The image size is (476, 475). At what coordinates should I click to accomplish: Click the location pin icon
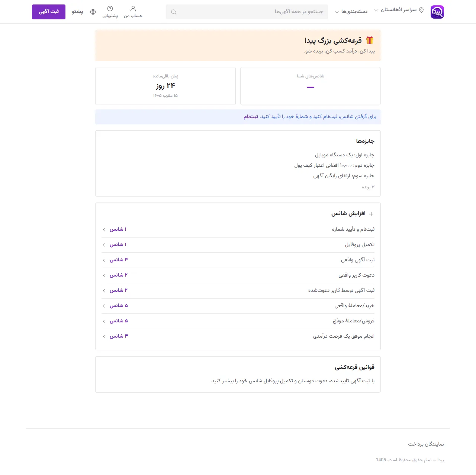click(421, 10)
